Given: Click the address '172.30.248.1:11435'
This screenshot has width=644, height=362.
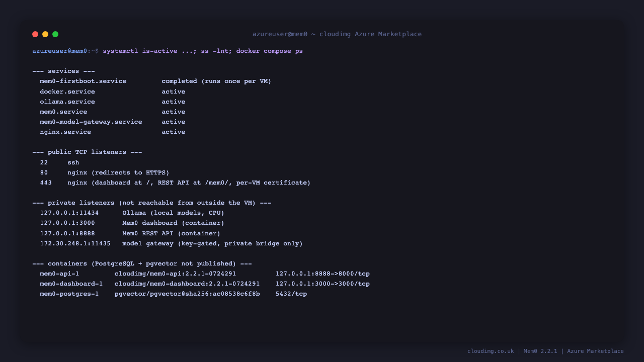Looking at the screenshot, I should (75, 243).
